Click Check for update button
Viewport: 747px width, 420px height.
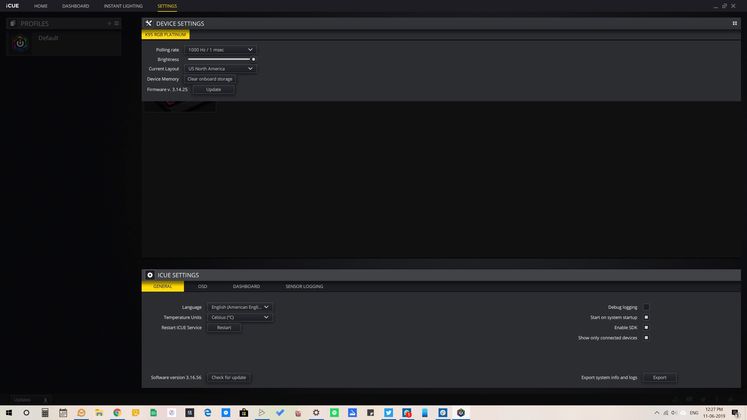click(x=229, y=378)
